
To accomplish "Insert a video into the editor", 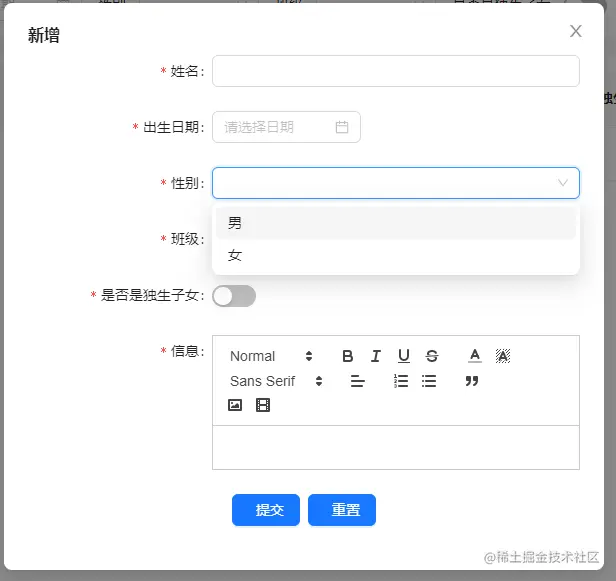I will pos(263,405).
